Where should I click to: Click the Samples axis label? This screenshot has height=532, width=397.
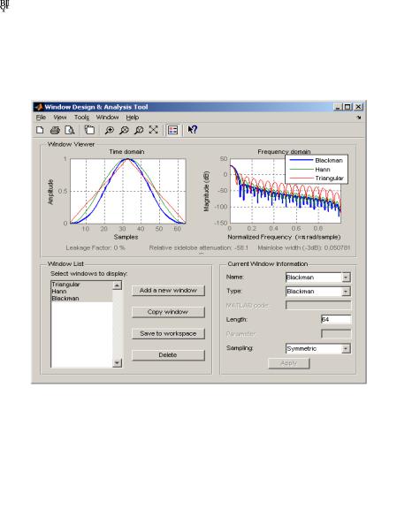tap(126, 237)
